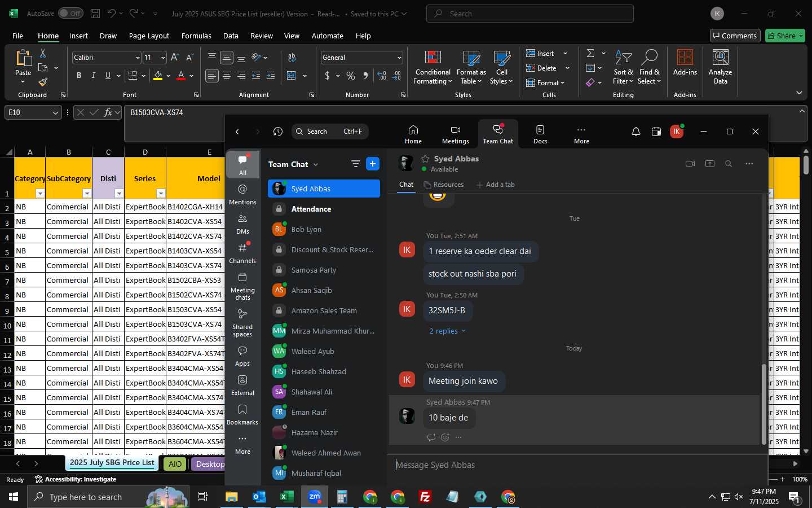This screenshot has height=508, width=812.
Task: Click Add a tab in chat
Action: point(496,185)
